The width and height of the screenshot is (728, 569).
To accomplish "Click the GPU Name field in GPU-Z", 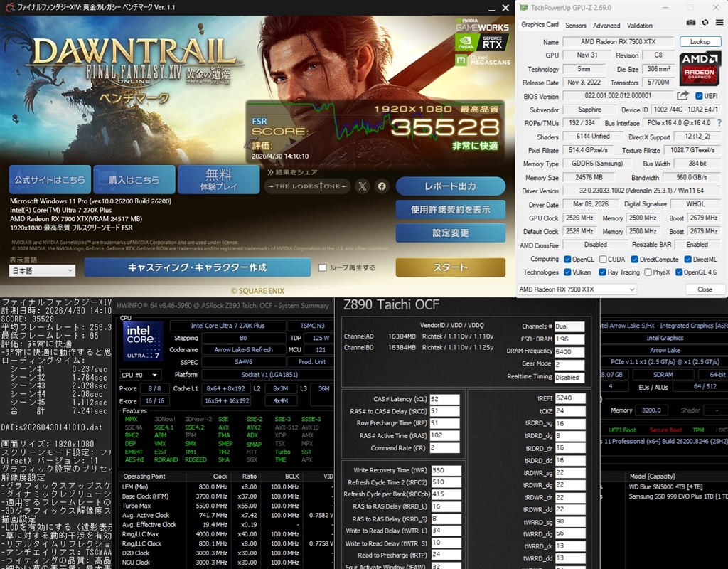I will tap(618, 41).
